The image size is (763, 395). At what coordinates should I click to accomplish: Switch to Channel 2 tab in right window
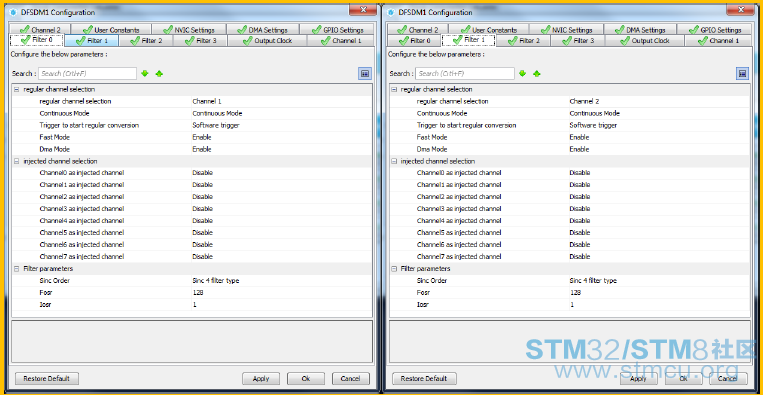point(418,30)
